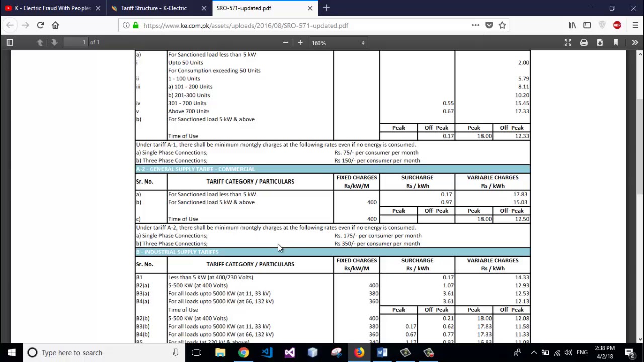644x362 pixels.
Task: Click the 17.83 variable charge value for sanctioned load under 5 kW
Action: 520,194
